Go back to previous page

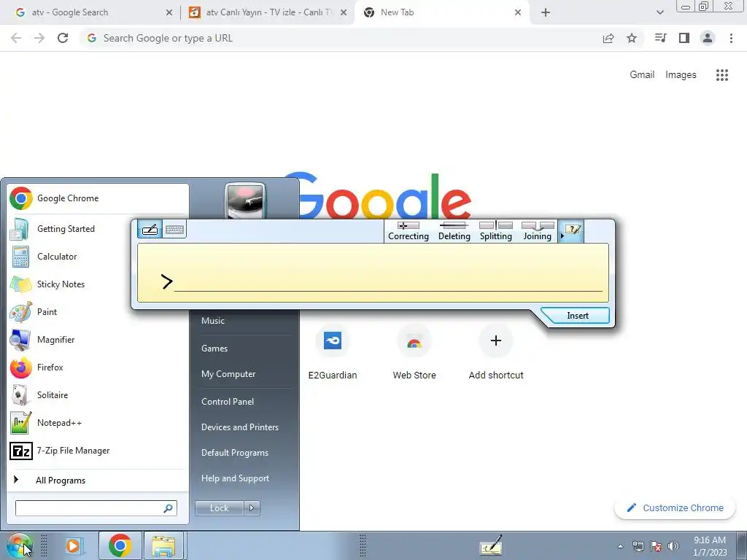coord(16,38)
